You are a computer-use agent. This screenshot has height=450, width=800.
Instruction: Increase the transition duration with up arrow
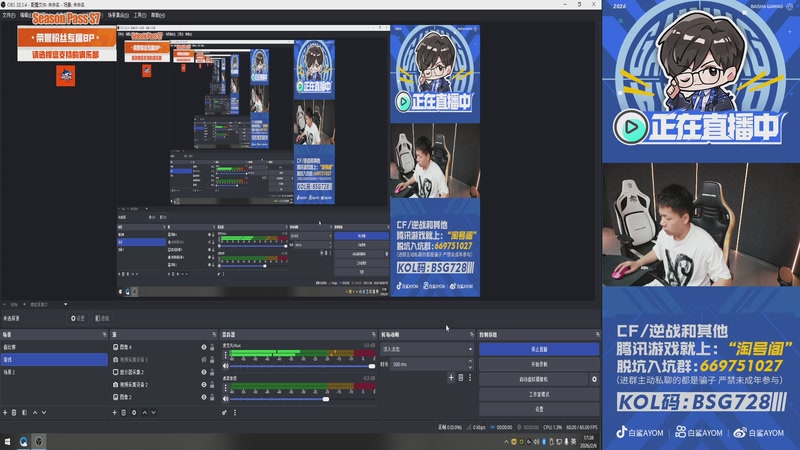470,362
